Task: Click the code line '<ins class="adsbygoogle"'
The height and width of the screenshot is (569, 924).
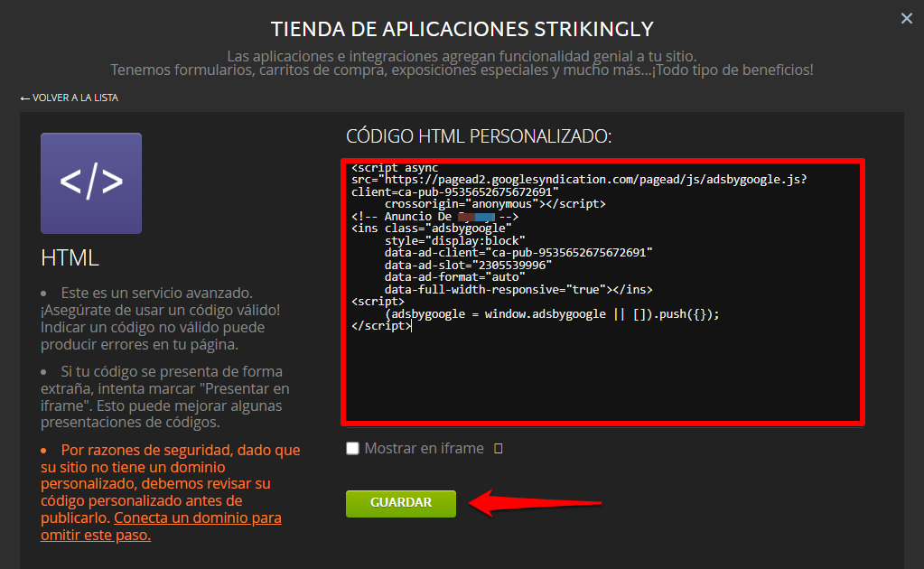Action: [432, 229]
